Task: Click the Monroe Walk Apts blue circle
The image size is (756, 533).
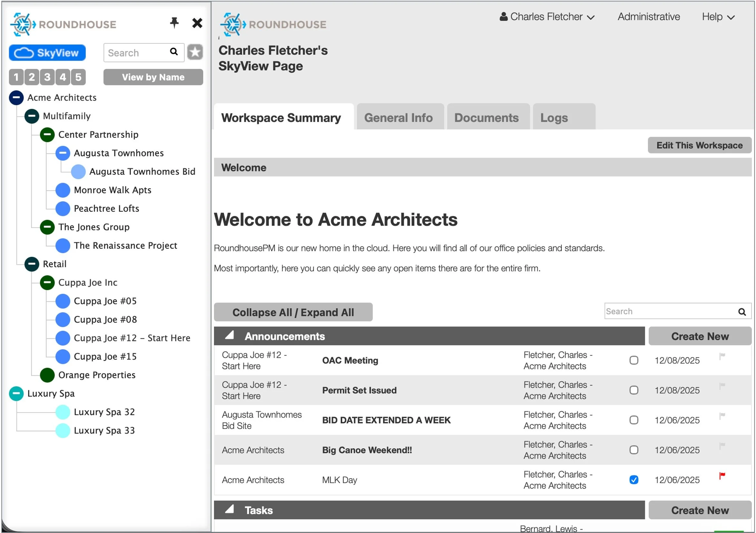Action: (63, 190)
